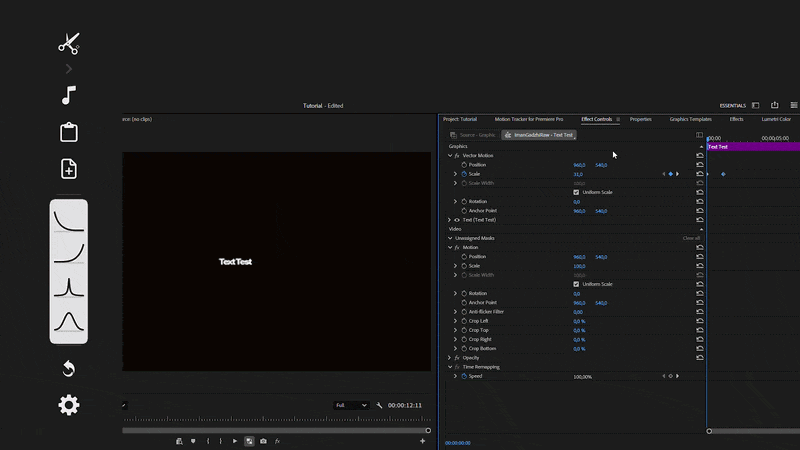Expand the Crop Left property
Viewport: 800px width, 450px height.
point(456,321)
